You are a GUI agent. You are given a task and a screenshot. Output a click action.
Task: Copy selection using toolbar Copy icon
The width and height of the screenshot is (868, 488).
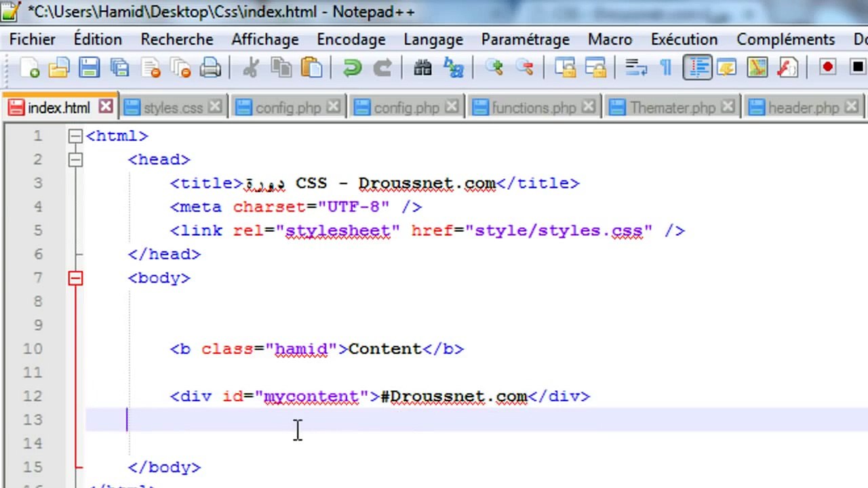[x=281, y=68]
